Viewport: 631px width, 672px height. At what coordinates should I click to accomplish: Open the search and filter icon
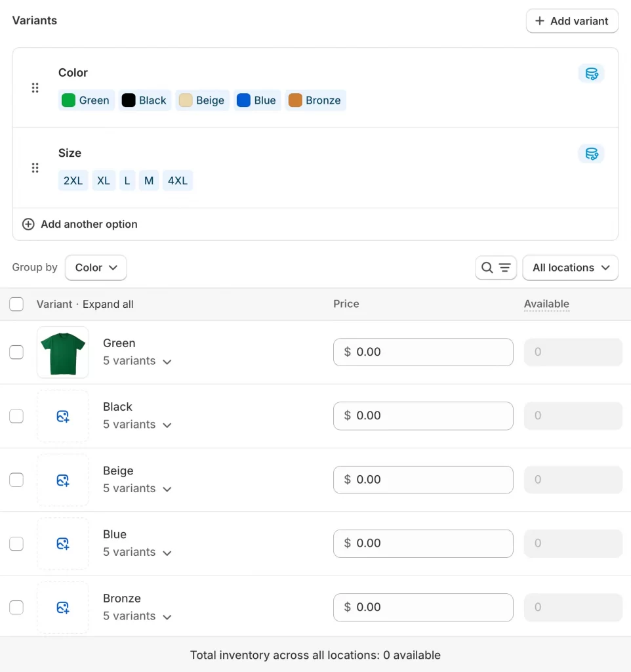pyautogui.click(x=495, y=268)
